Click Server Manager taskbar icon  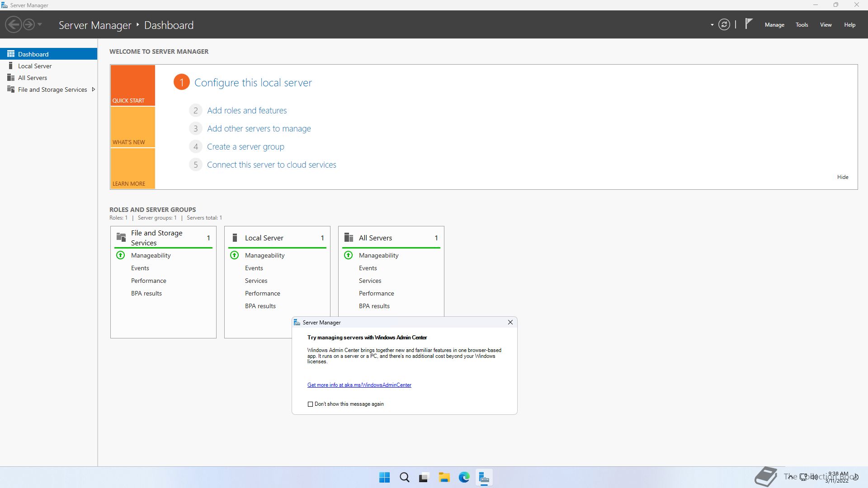pyautogui.click(x=484, y=477)
